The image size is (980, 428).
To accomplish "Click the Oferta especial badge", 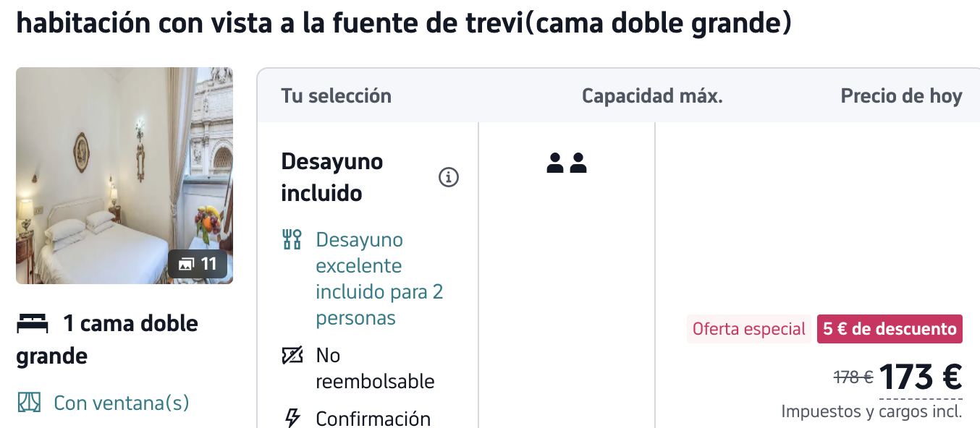I will [748, 329].
